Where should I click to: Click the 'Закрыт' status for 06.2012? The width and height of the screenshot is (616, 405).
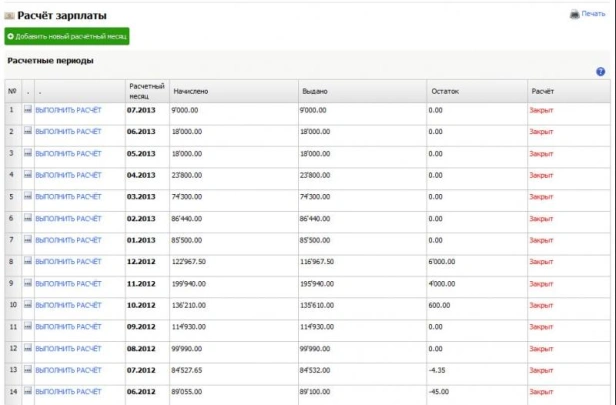point(541,393)
